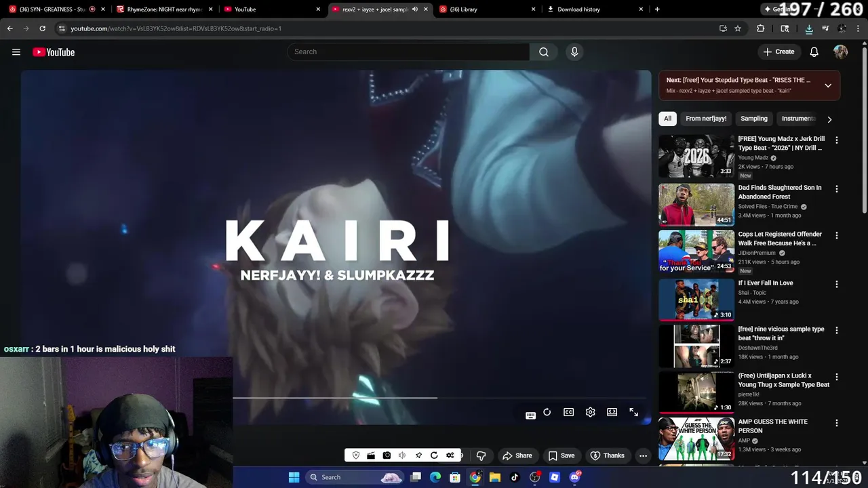Open a new browser tab
The height and width of the screenshot is (488, 868).
[x=657, y=9]
